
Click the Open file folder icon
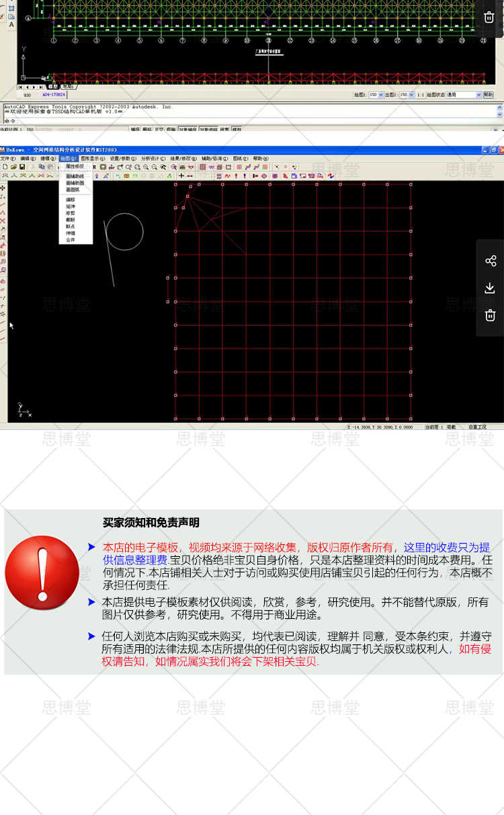pos(13,167)
